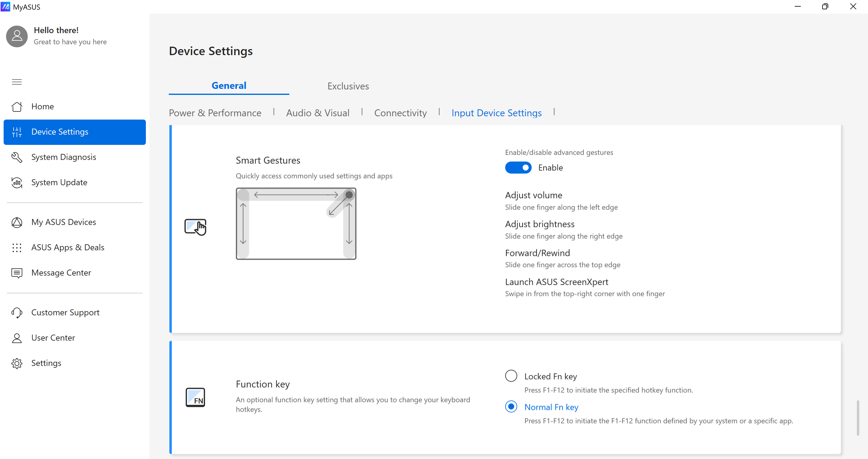Screen dimensions: 868x459
Task: Click the Home sidebar icon
Action: click(17, 106)
